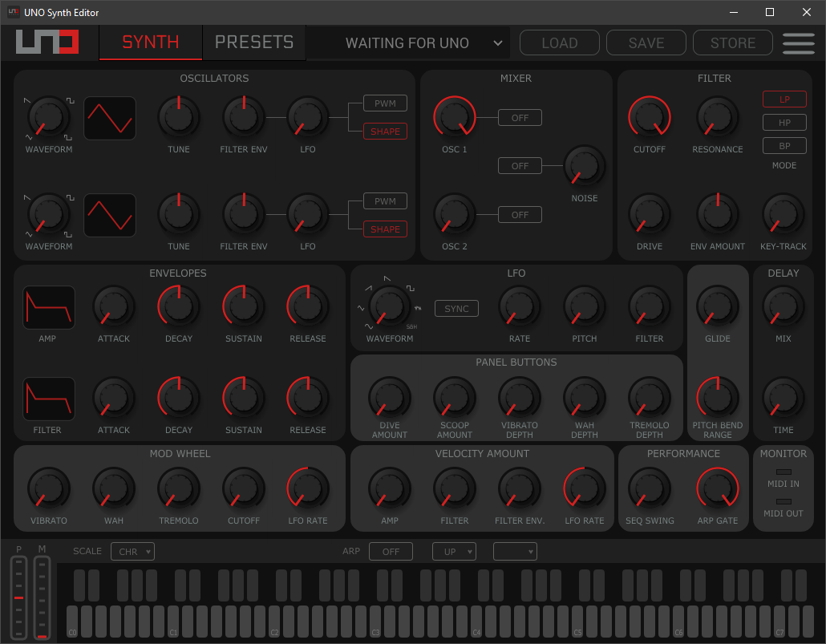This screenshot has width=826, height=644.
Task: Toggle the OSC 2 mixer OFF switch
Action: click(x=520, y=214)
